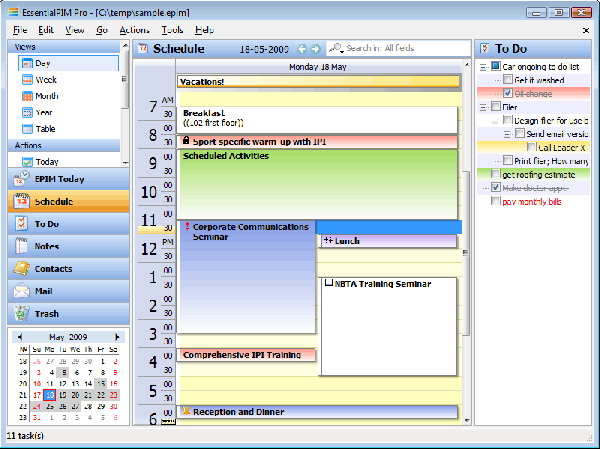Open the Trash module
The height and width of the screenshot is (449, 600).
68,314
